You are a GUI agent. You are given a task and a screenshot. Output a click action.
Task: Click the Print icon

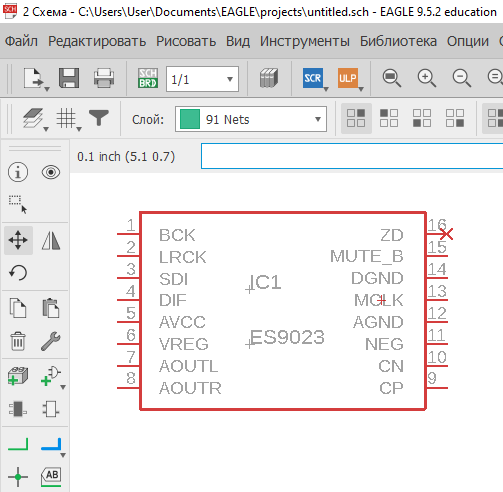click(x=104, y=79)
